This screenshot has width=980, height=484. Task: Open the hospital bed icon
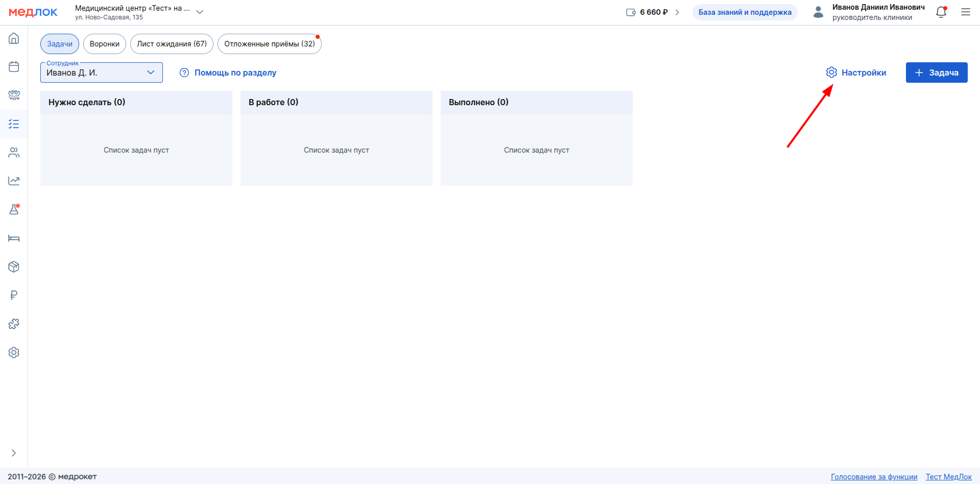14,238
